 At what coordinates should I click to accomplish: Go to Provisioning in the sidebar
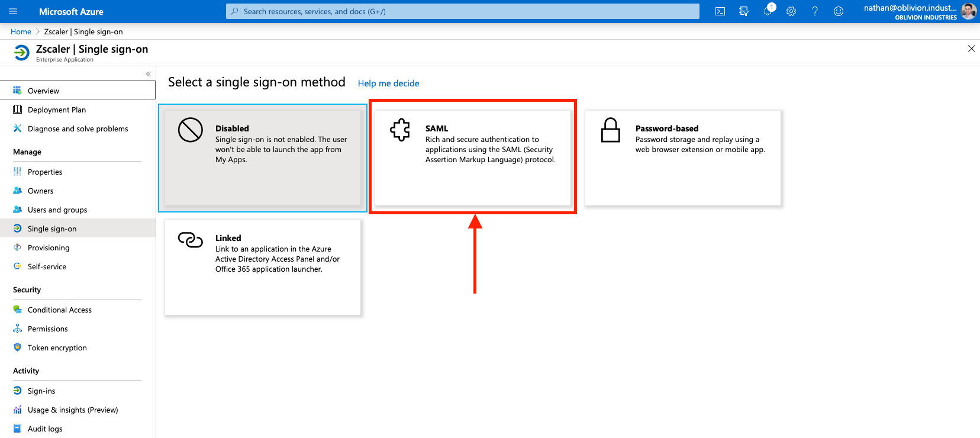click(x=49, y=248)
